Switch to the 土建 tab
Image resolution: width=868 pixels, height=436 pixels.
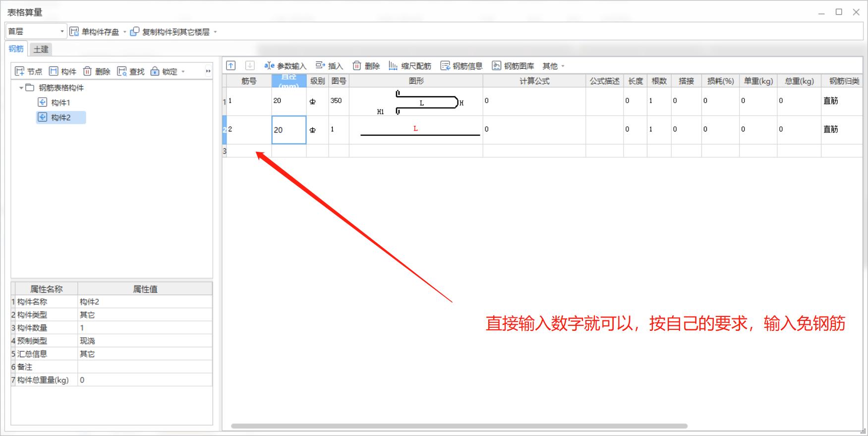click(x=41, y=49)
